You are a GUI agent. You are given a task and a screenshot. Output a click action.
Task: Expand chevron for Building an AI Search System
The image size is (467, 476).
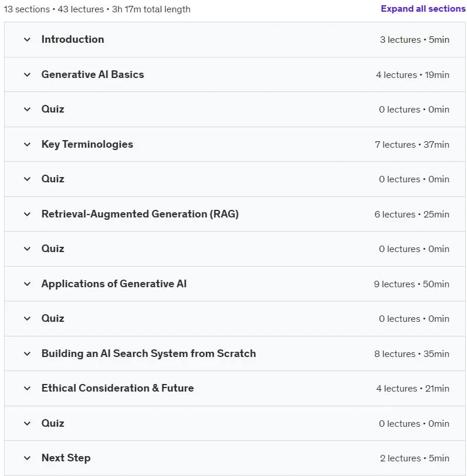click(x=27, y=354)
